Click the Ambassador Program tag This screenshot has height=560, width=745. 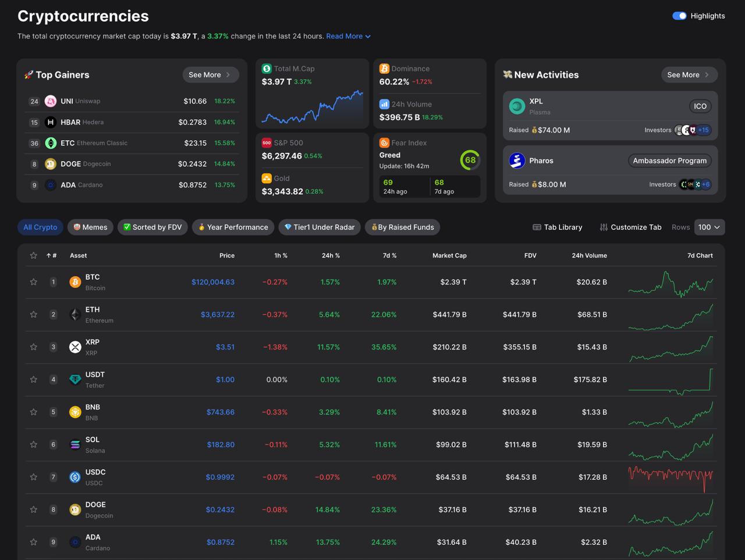point(670,160)
